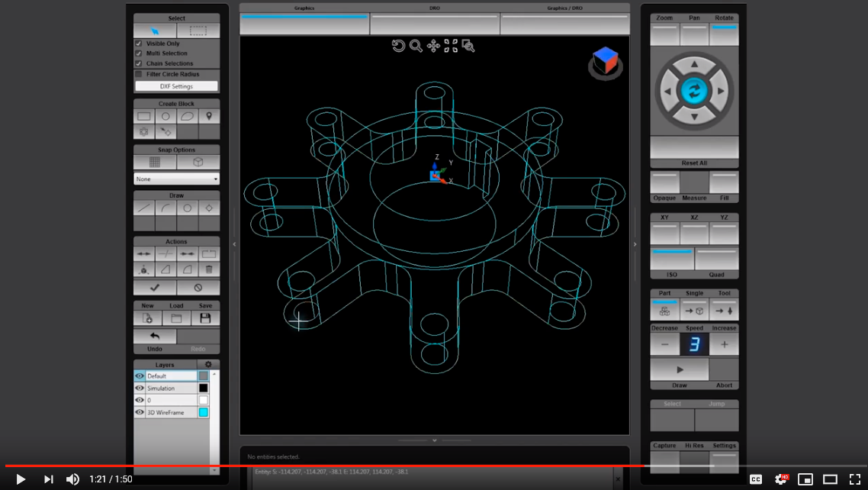
Task: Select the circle draw tool
Action: pos(187,208)
